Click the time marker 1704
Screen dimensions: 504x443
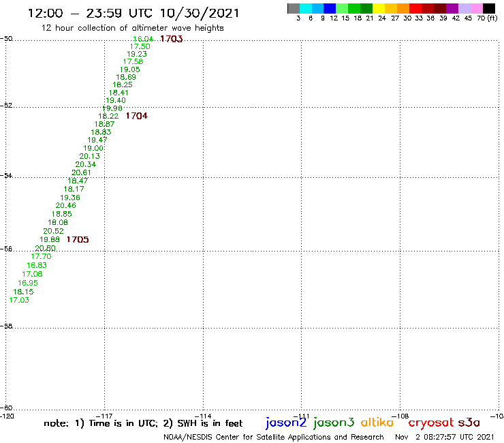[137, 116]
